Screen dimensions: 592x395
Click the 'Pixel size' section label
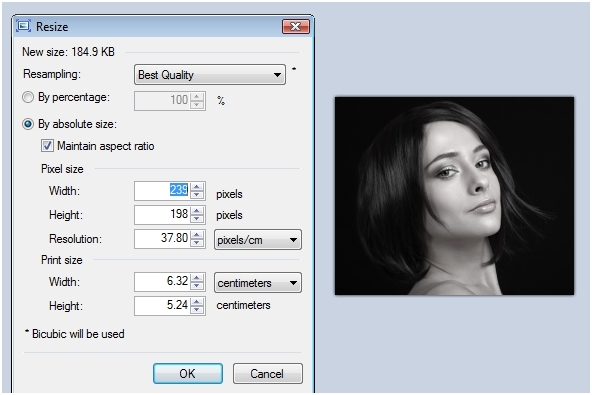click(62, 169)
